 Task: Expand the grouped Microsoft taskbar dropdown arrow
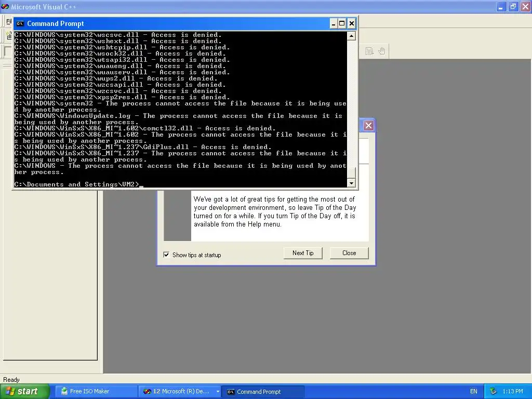218,392
